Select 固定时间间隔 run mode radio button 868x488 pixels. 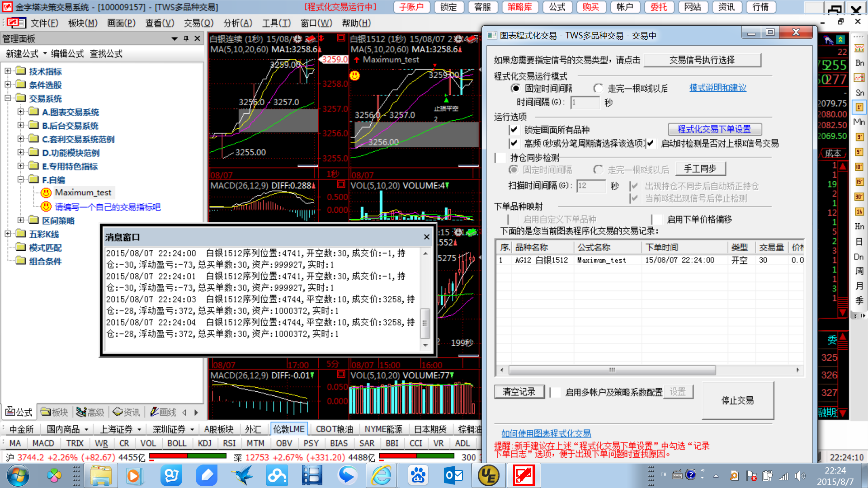[x=515, y=88]
